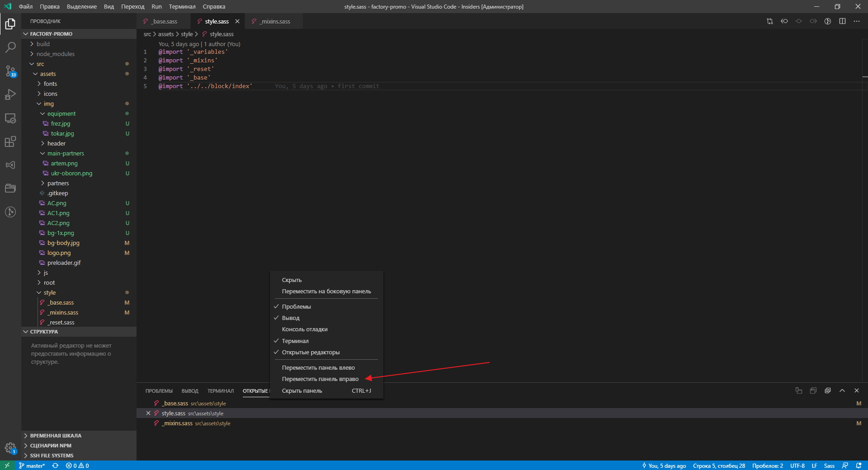The height and width of the screenshot is (470, 868).
Task: Close the style.sass editor tab
Action: [237, 21]
